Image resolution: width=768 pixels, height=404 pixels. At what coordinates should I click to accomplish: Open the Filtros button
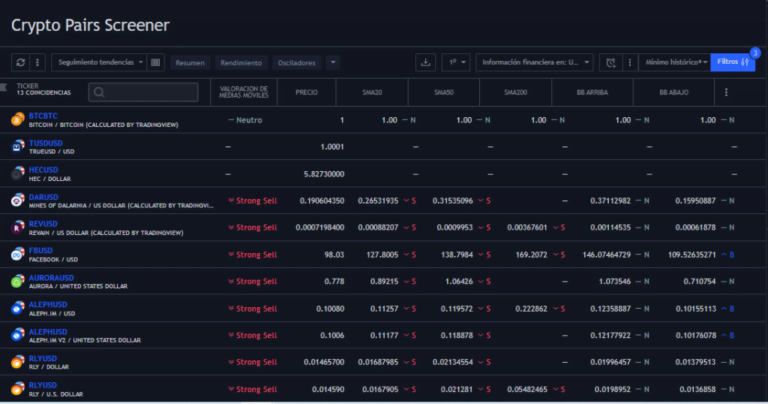[x=733, y=62]
